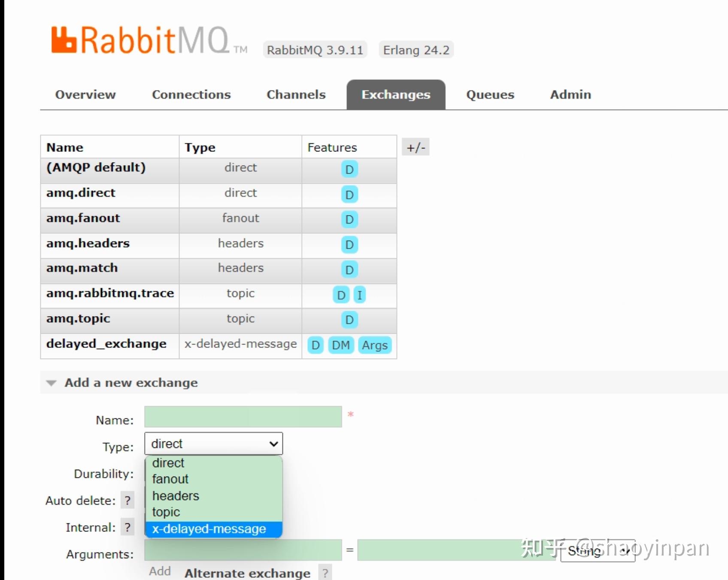The height and width of the screenshot is (580, 728).
Task: Click the D badge for amq.direct
Action: [349, 195]
